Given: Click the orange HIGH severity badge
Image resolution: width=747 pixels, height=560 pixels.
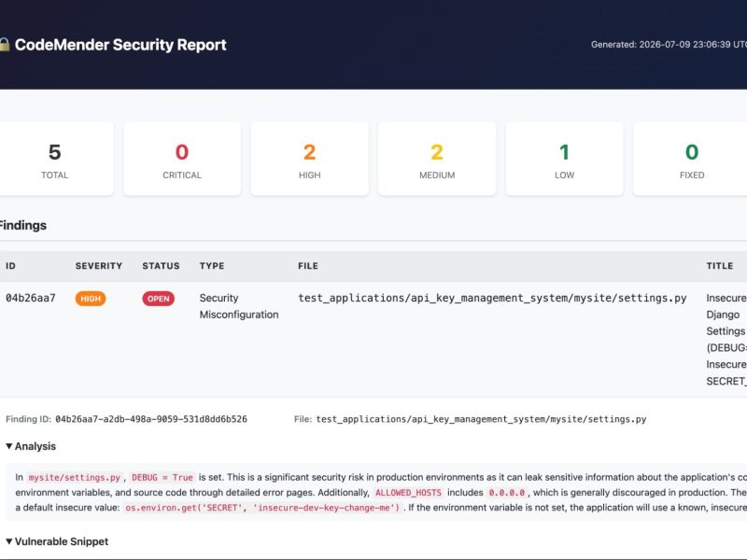Looking at the screenshot, I should point(91,299).
